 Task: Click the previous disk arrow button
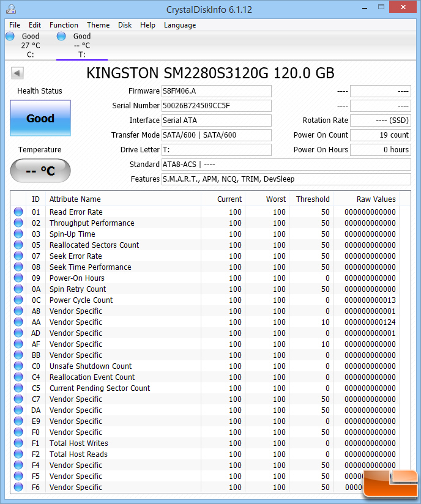(x=17, y=73)
